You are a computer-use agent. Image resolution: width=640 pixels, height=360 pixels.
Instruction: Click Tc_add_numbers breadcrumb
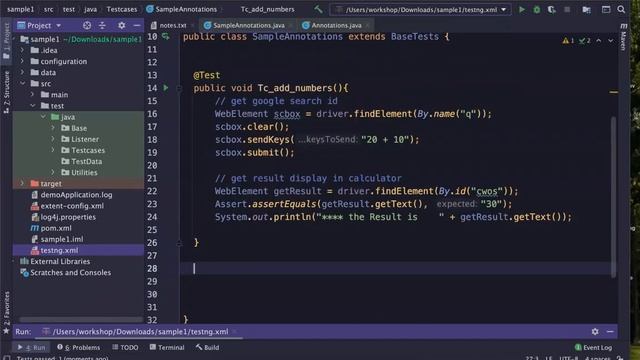pos(267,9)
